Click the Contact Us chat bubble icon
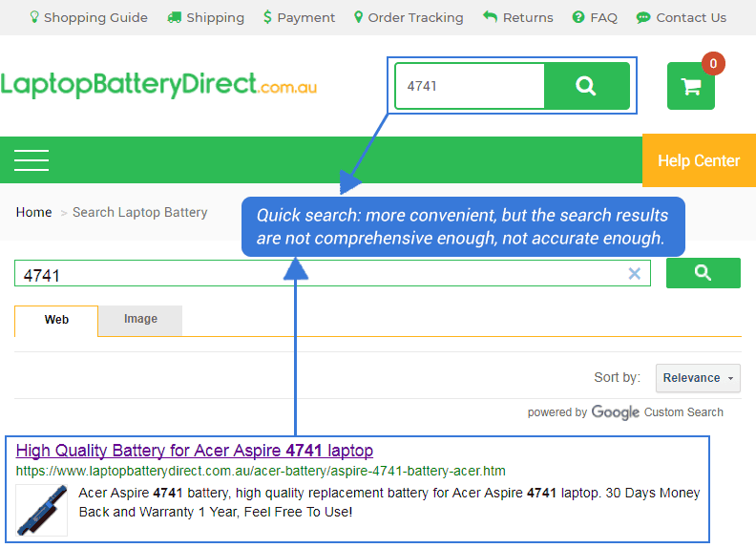 [x=643, y=18]
